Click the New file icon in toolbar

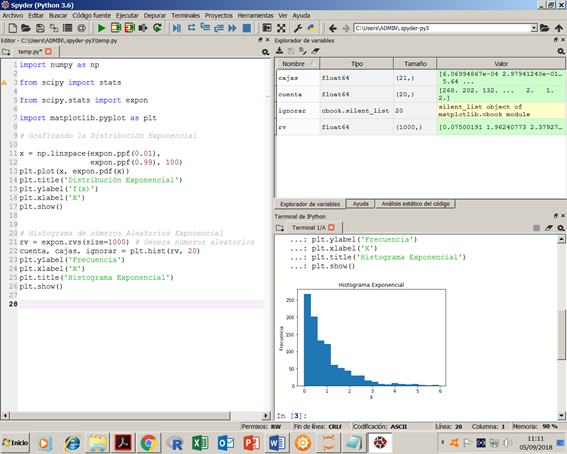point(13,28)
